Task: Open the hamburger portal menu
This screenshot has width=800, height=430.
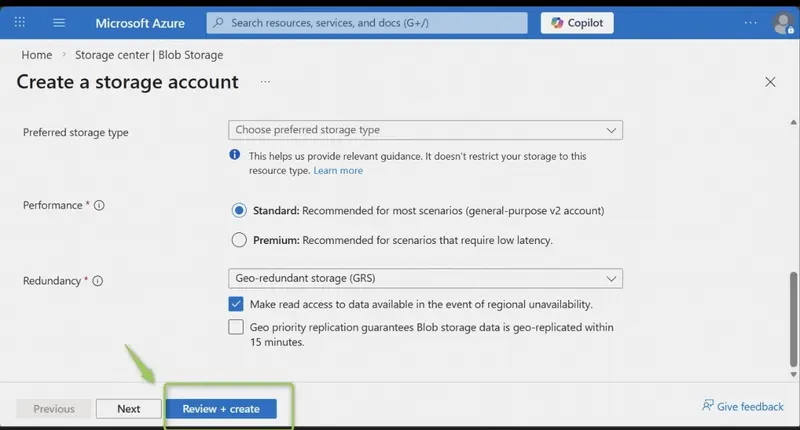Action: click(x=59, y=22)
